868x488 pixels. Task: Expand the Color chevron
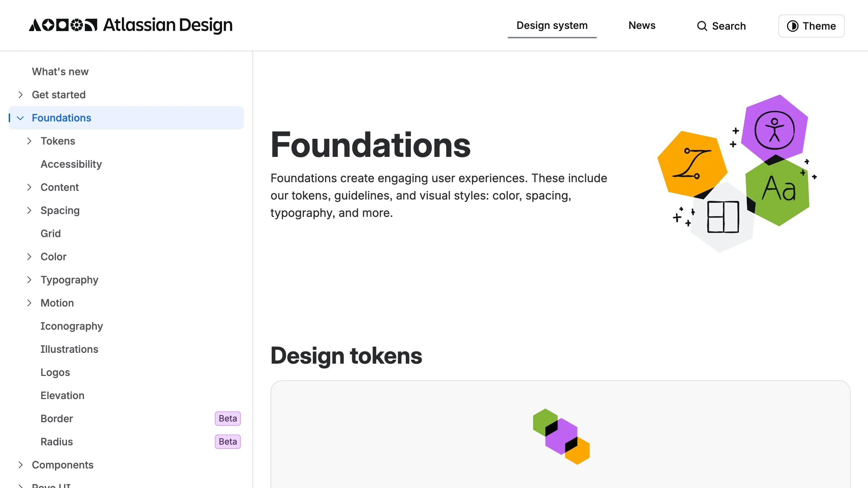(29, 257)
